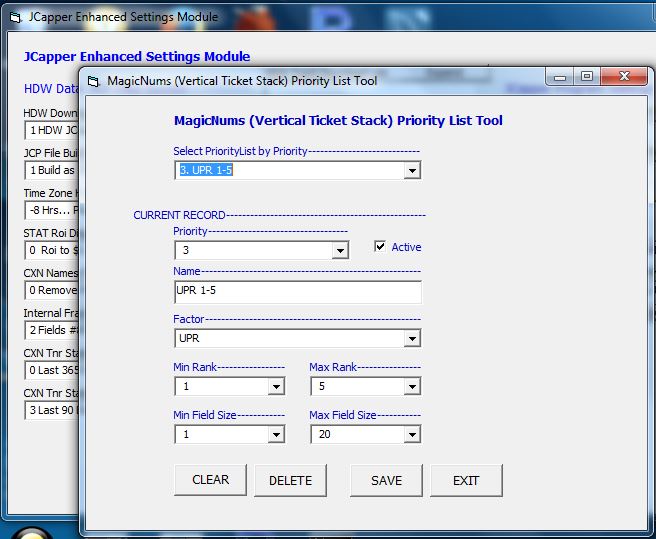
Task: Expand the Min Field Size dropdown
Action: [x=276, y=434]
